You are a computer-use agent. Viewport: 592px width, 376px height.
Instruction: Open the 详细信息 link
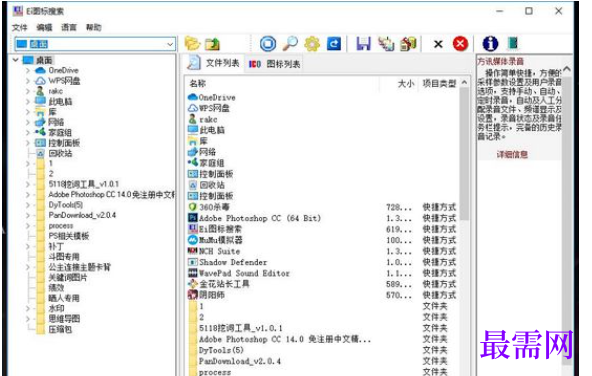point(512,154)
